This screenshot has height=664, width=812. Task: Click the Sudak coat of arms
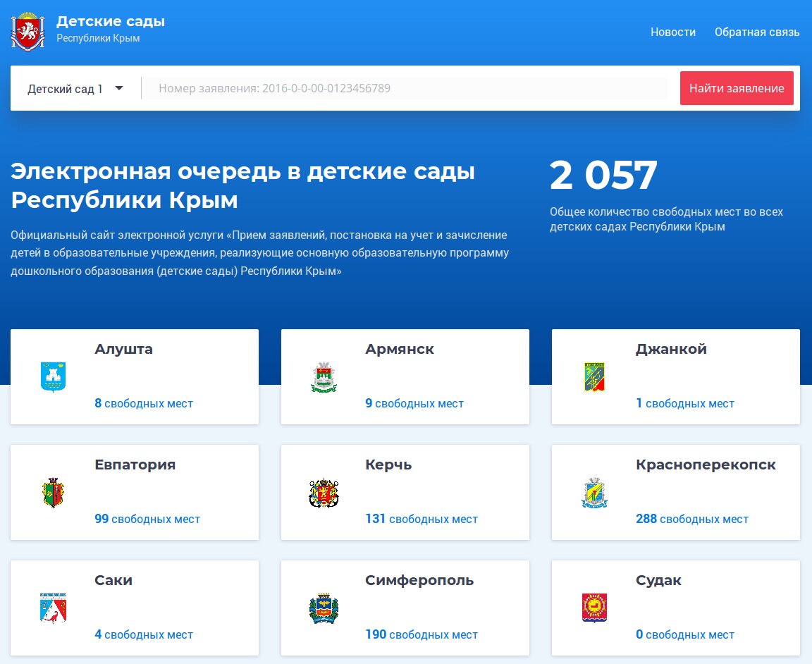coord(594,608)
